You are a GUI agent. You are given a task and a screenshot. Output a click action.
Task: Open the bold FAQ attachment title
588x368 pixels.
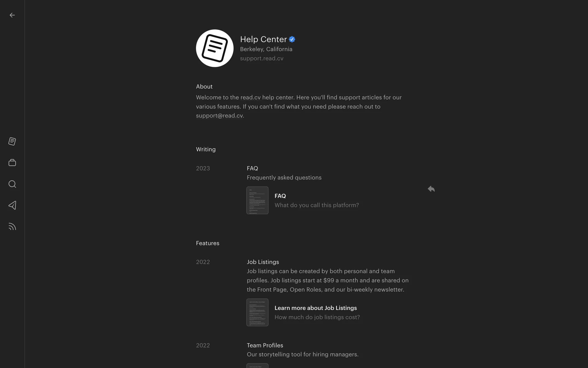[280, 196]
